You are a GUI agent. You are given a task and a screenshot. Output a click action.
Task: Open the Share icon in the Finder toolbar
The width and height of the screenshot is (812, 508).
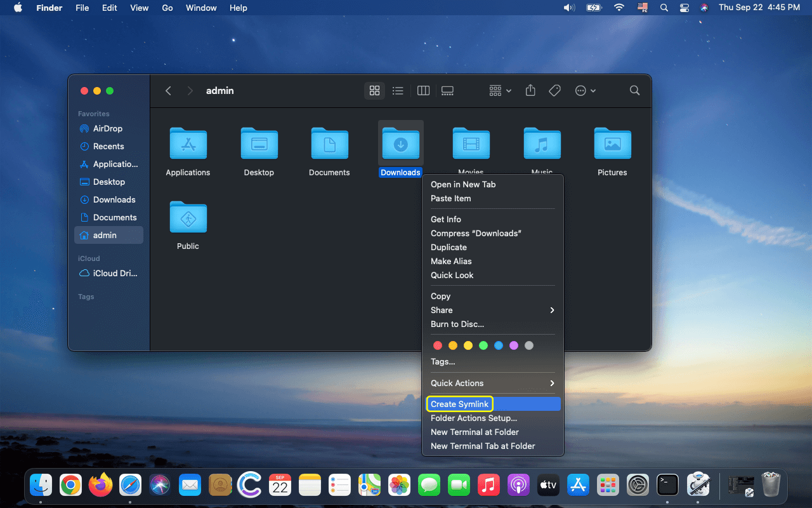coord(530,90)
